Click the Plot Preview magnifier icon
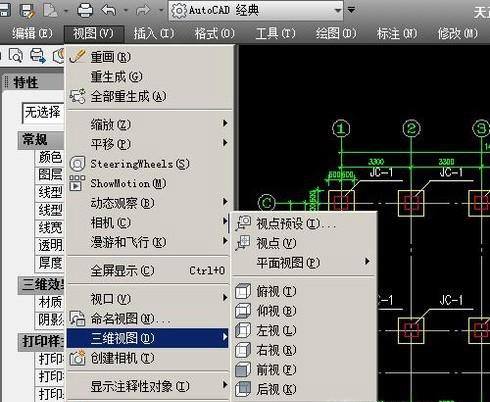 pyautogui.click(x=16, y=56)
